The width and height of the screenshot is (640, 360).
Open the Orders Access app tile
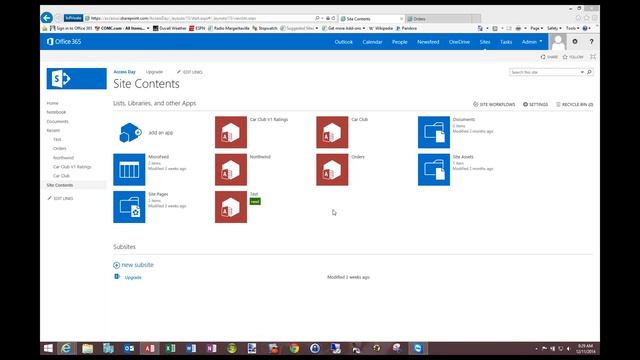(x=332, y=169)
